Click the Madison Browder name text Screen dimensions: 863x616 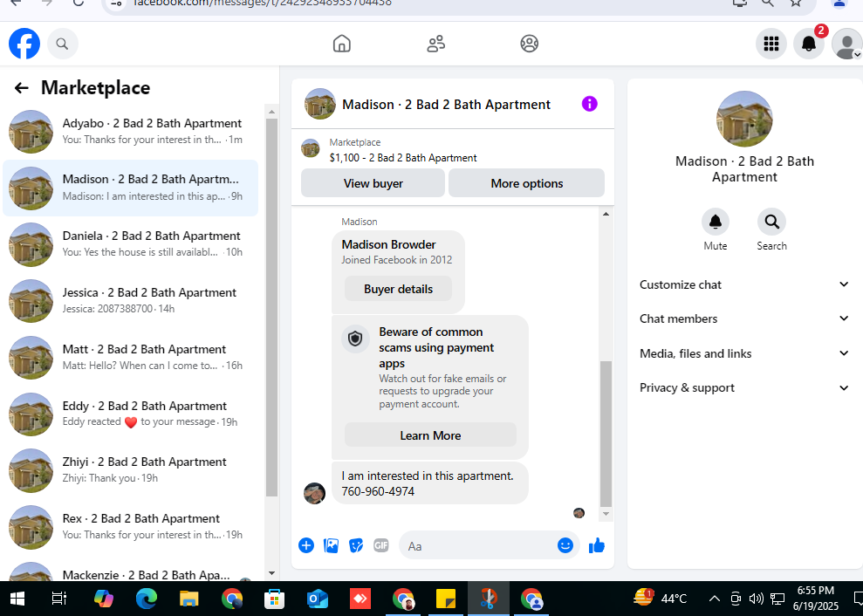pos(388,244)
